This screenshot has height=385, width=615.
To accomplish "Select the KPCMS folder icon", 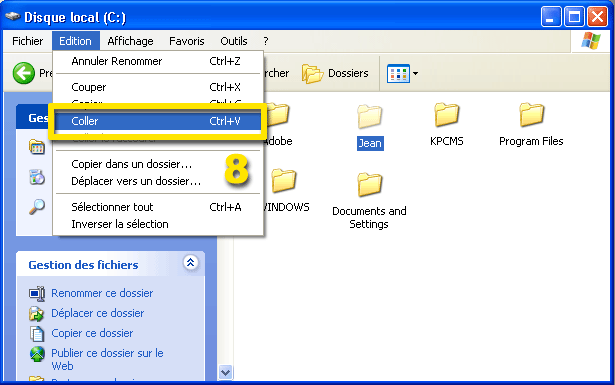I will pyautogui.click(x=447, y=114).
